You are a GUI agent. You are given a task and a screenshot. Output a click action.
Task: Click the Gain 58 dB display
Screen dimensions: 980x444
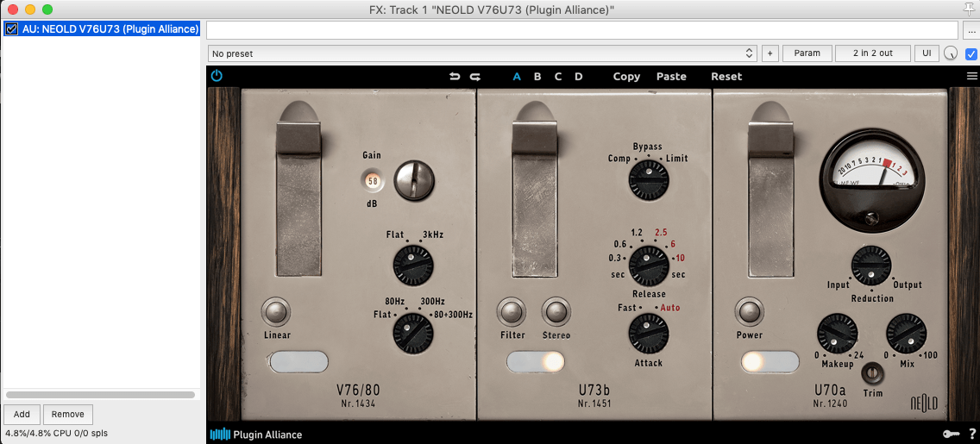coord(374,181)
